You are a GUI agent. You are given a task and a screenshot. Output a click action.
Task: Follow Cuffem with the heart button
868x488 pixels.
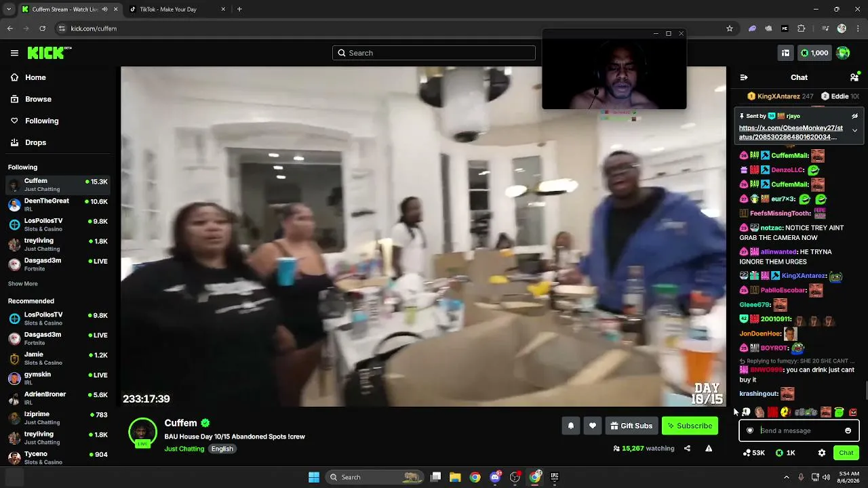click(x=593, y=426)
